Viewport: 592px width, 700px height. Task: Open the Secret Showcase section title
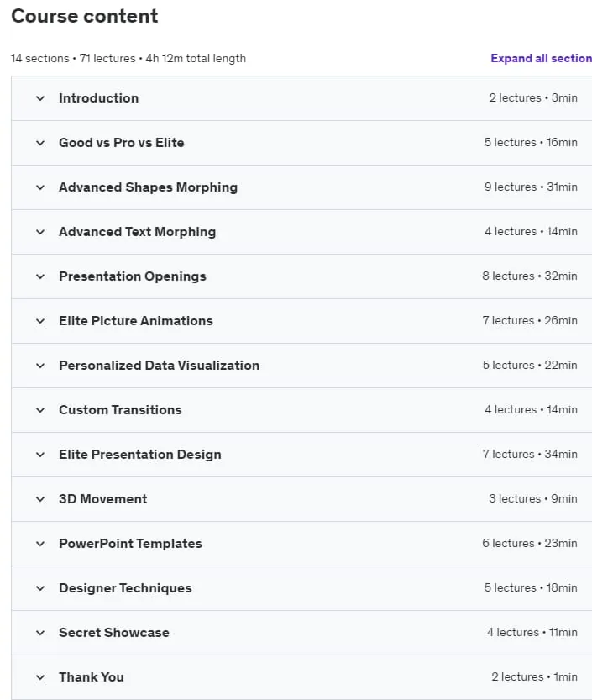point(114,633)
